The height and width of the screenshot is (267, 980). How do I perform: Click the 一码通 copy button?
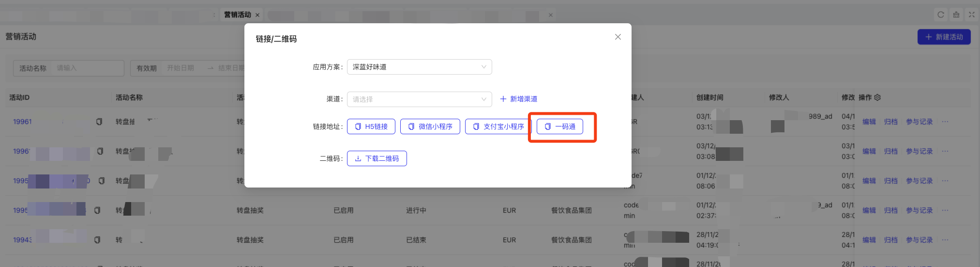[x=560, y=126]
